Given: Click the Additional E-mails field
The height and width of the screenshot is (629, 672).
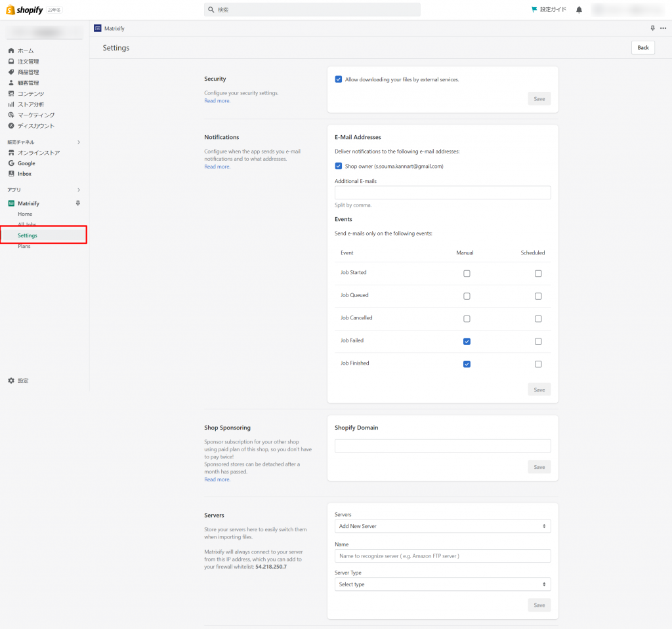Looking at the screenshot, I should [443, 192].
